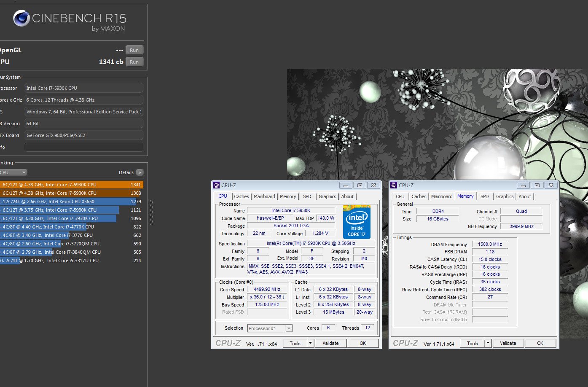Select the i7-3930K 1096 ranking row
The height and width of the screenshot is (387, 588).
click(x=72, y=218)
